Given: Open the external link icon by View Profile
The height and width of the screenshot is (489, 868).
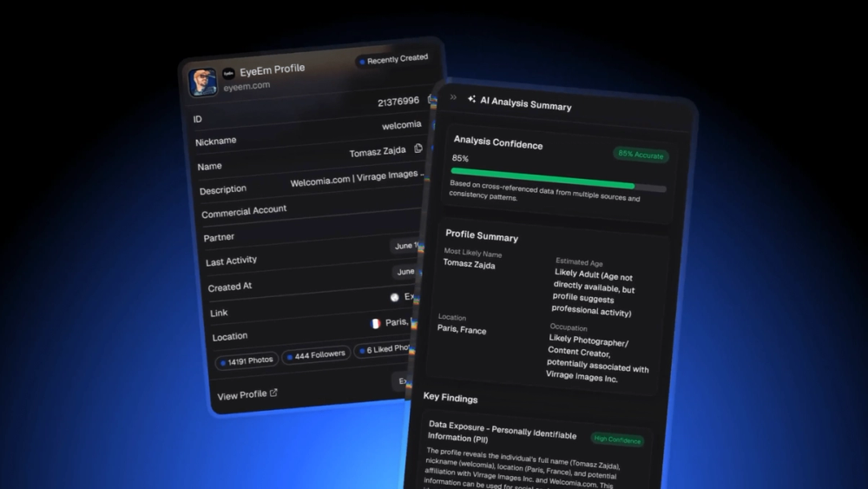Looking at the screenshot, I should point(273,393).
